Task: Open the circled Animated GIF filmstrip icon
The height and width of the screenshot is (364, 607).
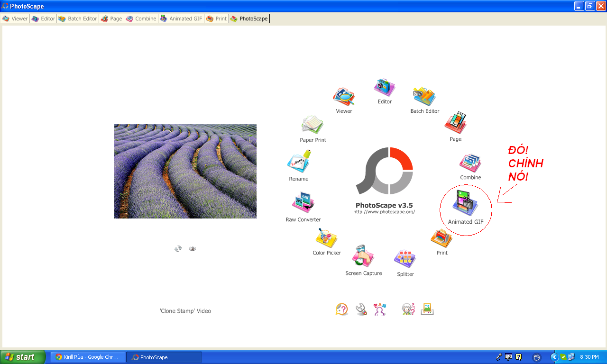Action: coord(465,202)
